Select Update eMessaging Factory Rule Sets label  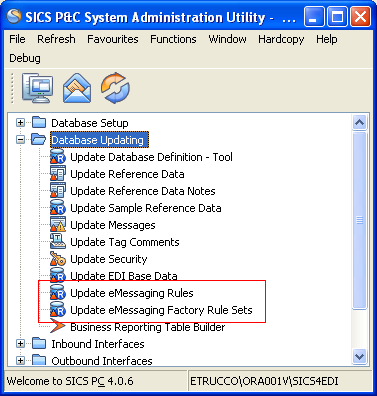point(161,310)
